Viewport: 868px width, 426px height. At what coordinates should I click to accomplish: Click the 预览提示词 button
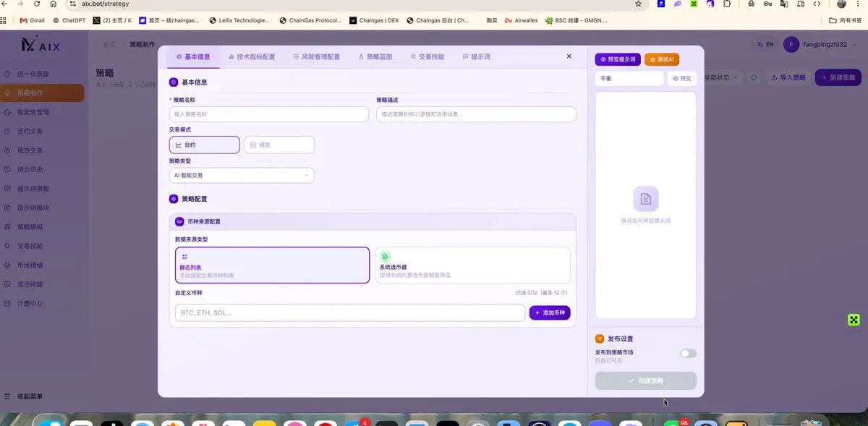pyautogui.click(x=618, y=59)
